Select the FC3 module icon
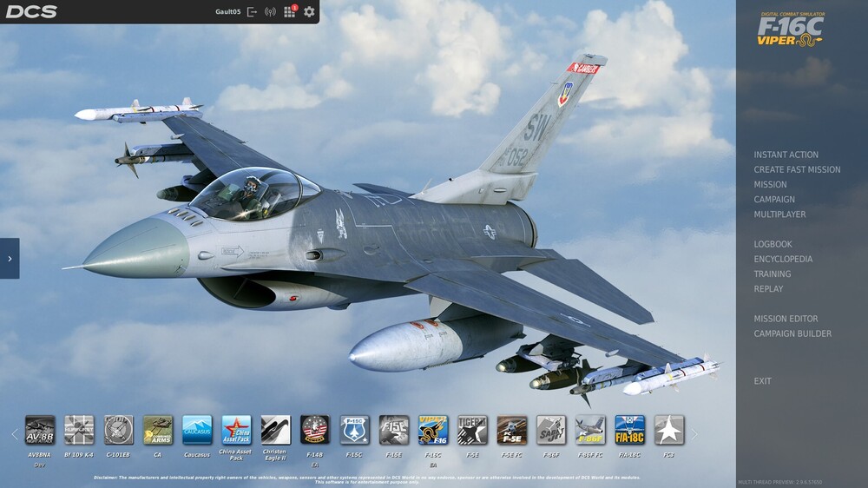The width and height of the screenshot is (868, 488). [x=668, y=430]
